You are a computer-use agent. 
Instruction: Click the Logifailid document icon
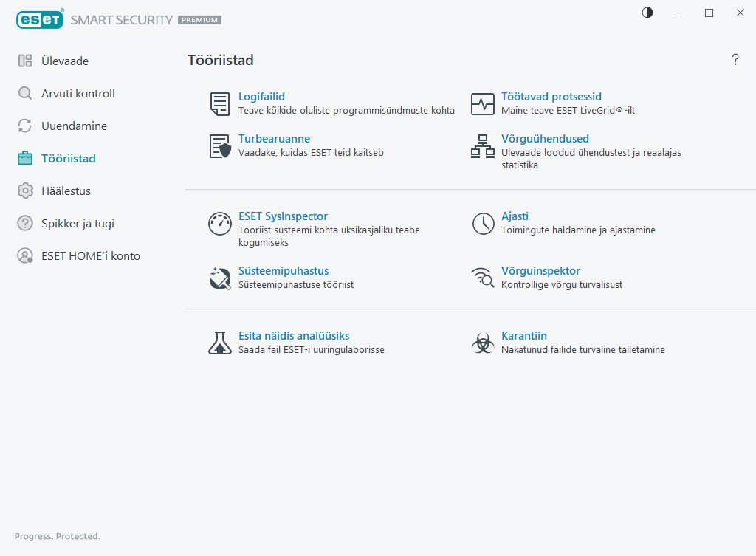click(219, 104)
